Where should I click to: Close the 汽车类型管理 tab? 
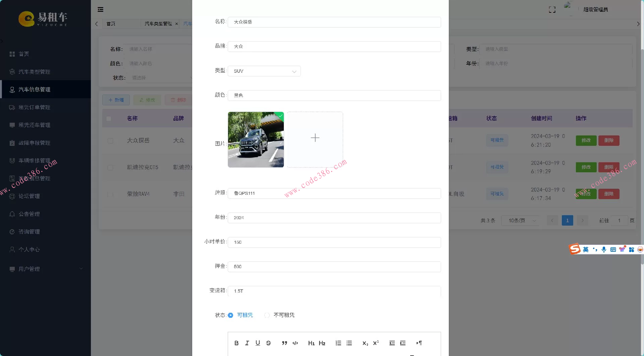click(177, 24)
